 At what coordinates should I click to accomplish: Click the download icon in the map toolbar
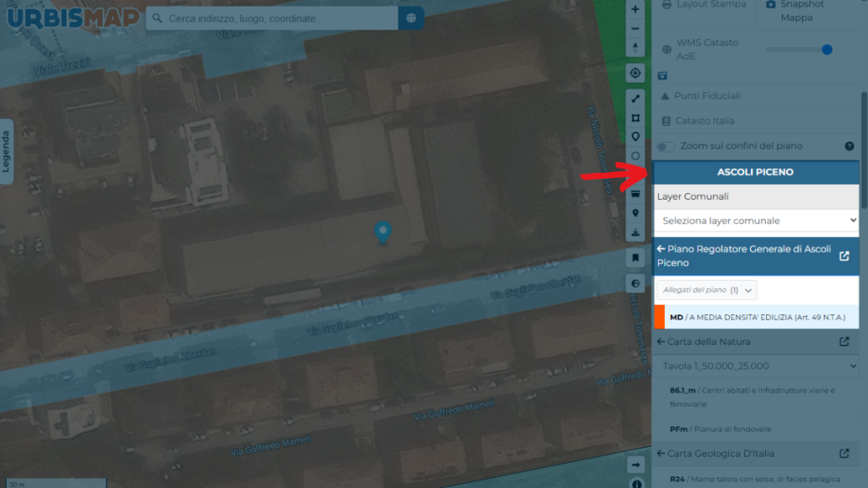[635, 232]
